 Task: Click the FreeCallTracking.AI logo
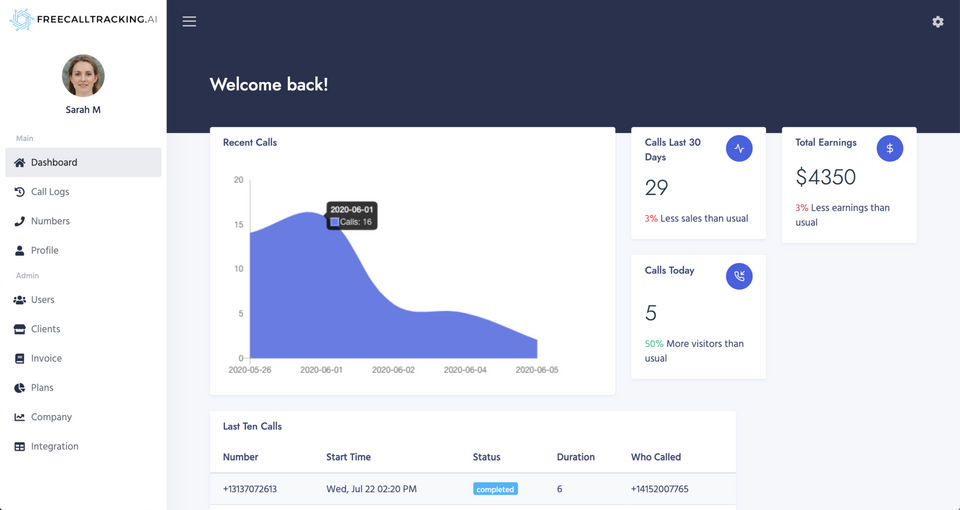83,20
